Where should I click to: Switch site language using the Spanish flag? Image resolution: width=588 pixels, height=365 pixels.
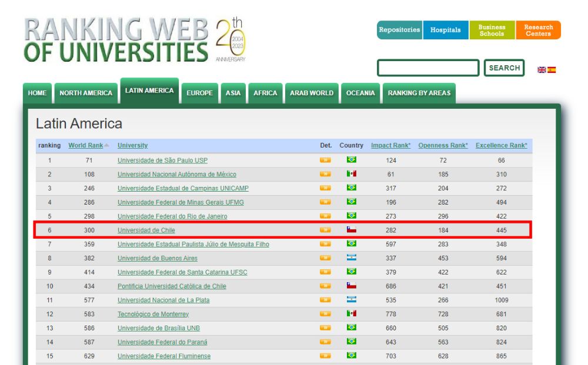553,69
